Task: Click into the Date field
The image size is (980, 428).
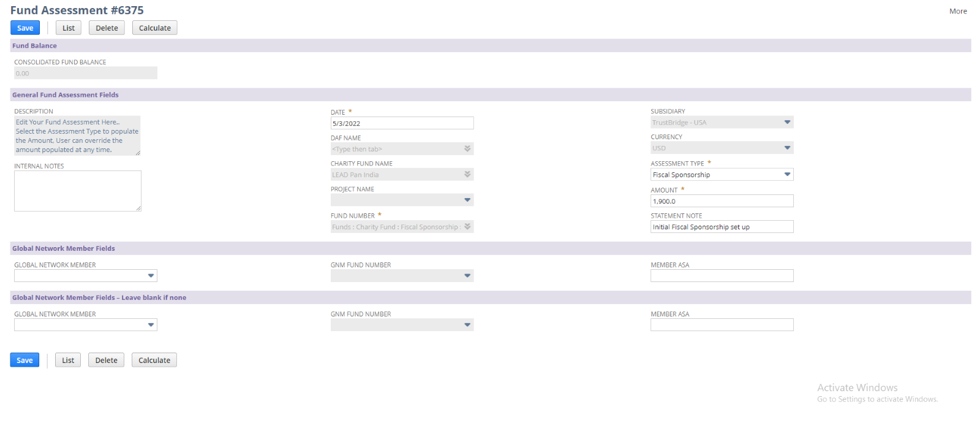Action: click(401, 123)
